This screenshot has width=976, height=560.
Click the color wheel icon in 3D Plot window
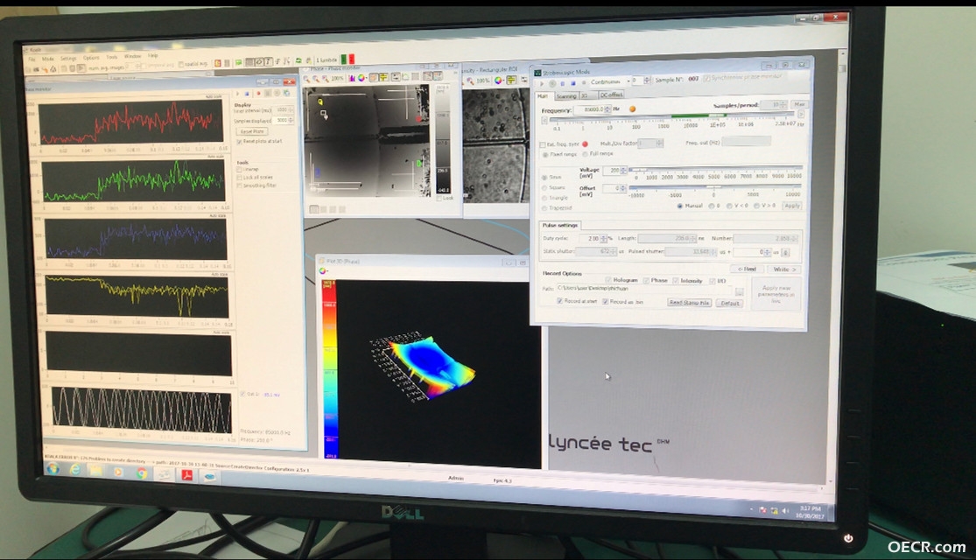pyautogui.click(x=323, y=271)
